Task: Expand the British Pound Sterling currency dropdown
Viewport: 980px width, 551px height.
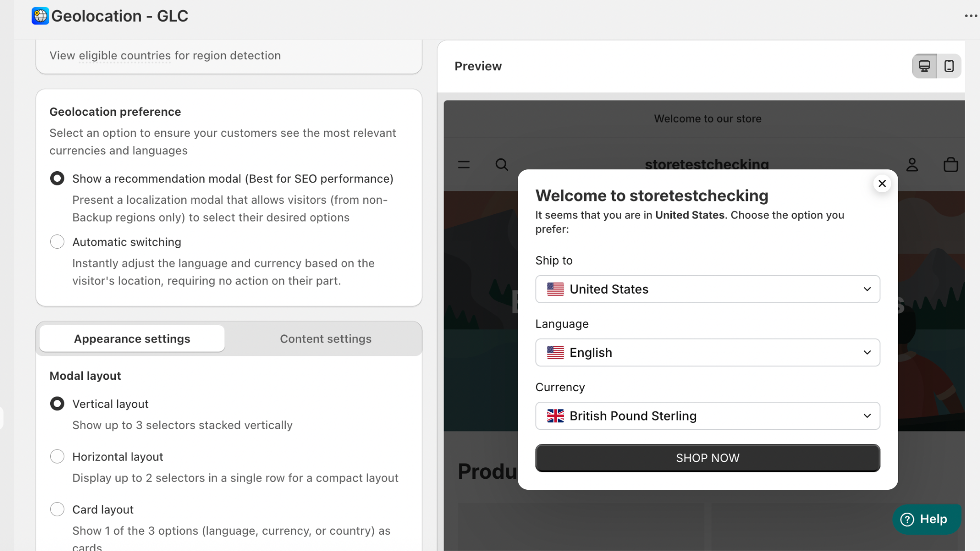Action: (707, 416)
